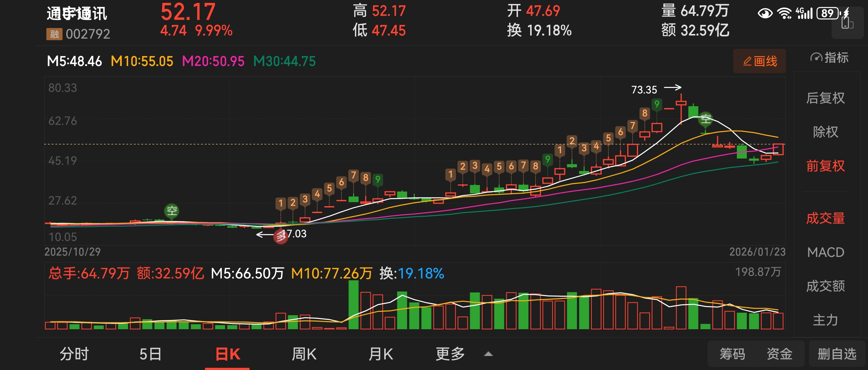Tap the phone rotate icon top right
868x370 pixels.
coord(847,24)
